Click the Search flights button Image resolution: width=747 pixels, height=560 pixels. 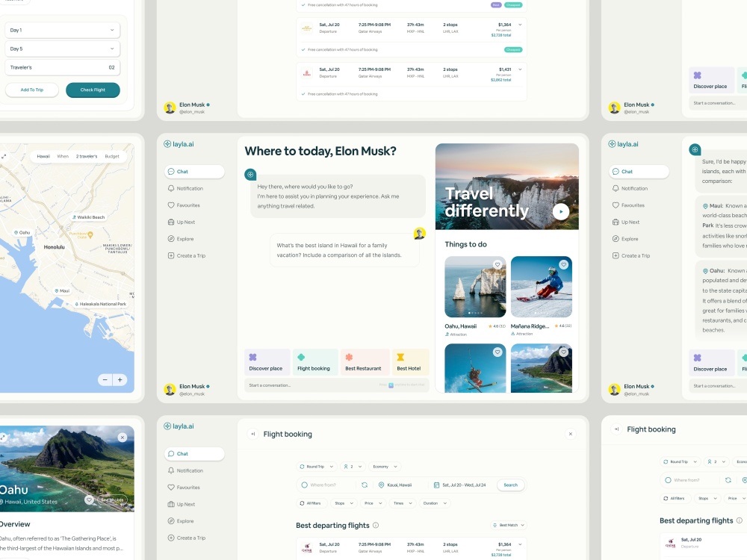(511, 485)
